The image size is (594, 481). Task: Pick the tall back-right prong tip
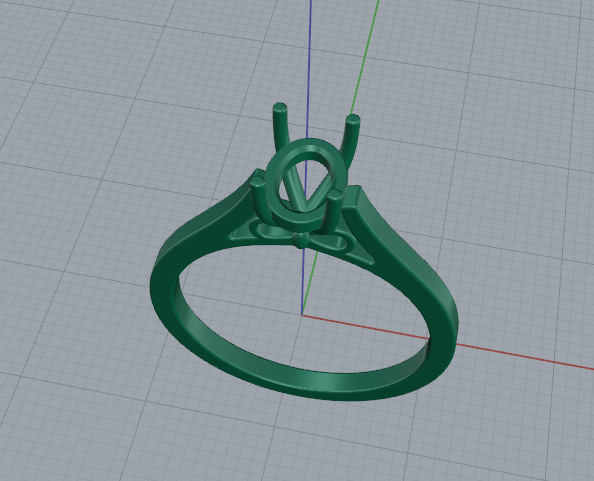(353, 120)
